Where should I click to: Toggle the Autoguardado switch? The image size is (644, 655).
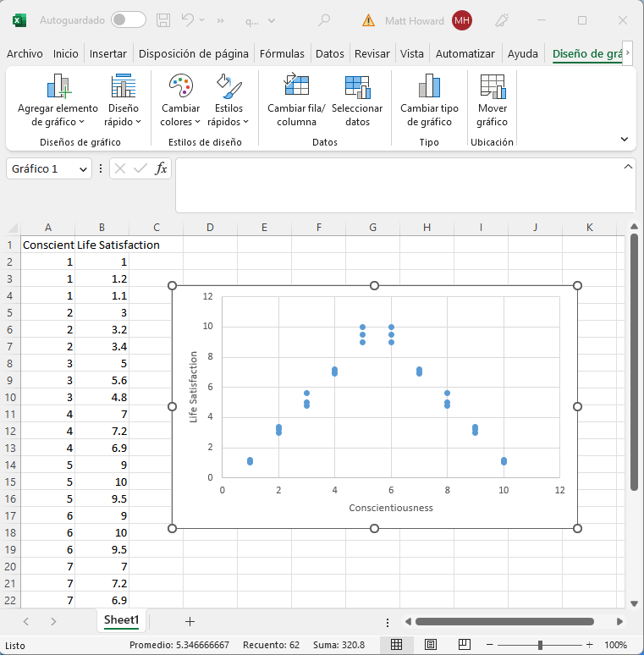click(128, 20)
